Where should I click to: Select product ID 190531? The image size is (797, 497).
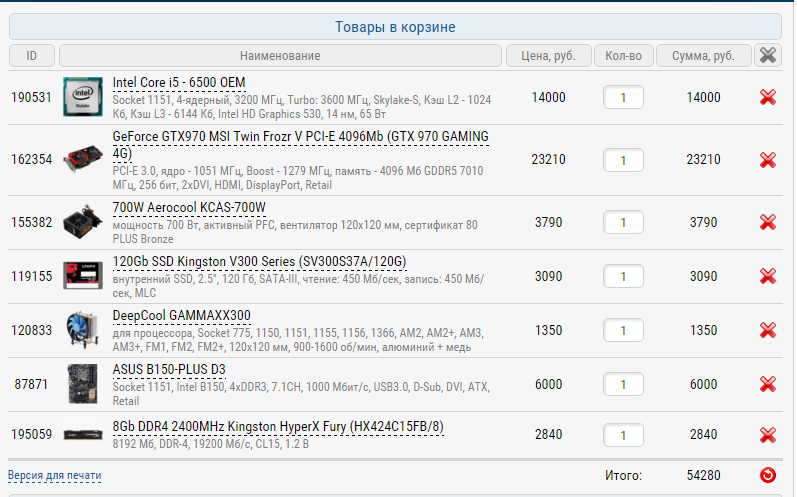click(x=32, y=97)
